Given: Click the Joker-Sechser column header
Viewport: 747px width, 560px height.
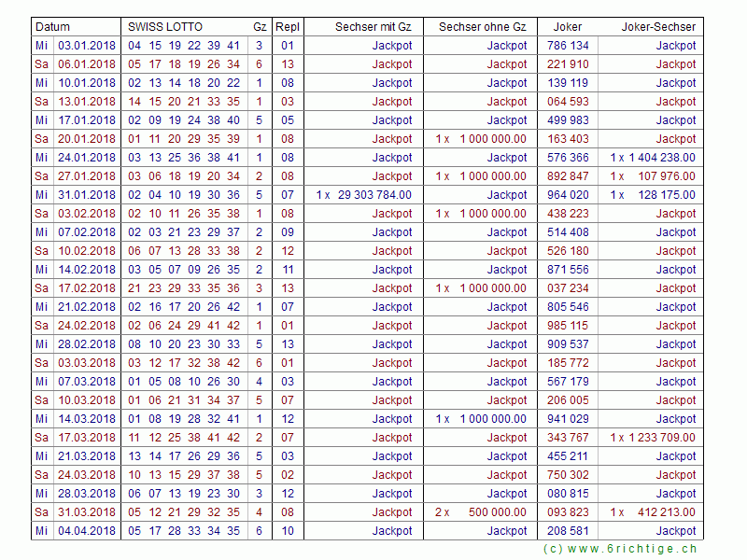Looking at the screenshot, I should [658, 27].
